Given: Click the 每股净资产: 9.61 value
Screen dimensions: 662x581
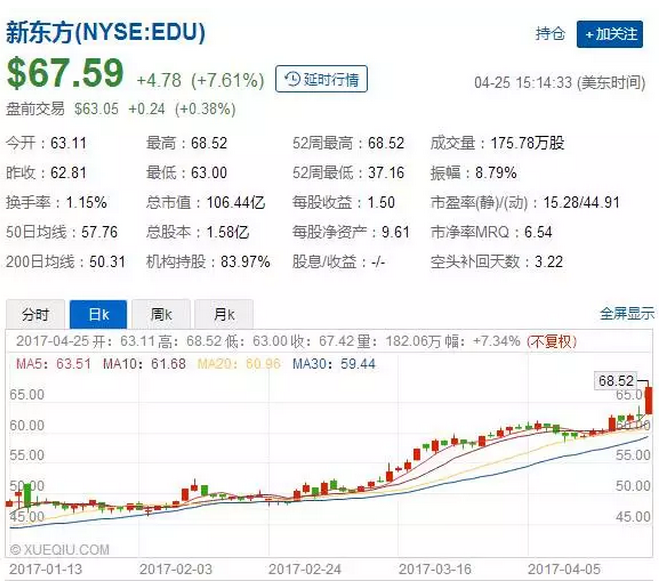Looking at the screenshot, I should 396,232.
